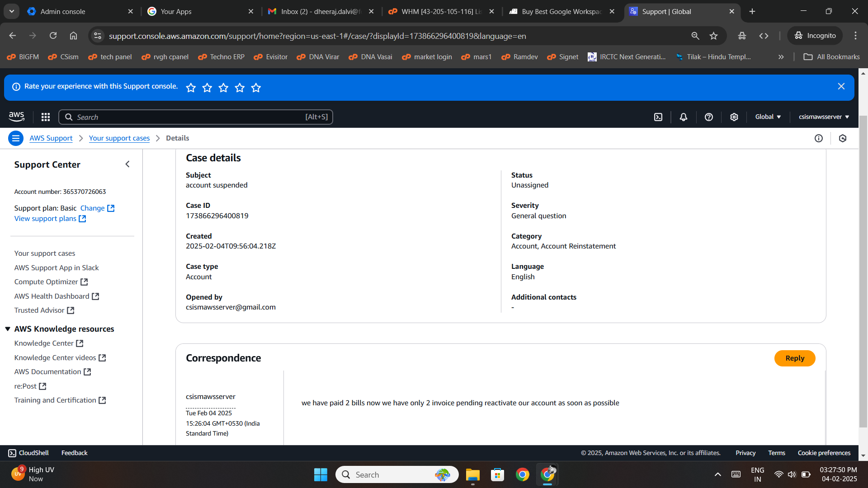The height and width of the screenshot is (488, 868).
Task: Open the help question-mark icon
Action: pos(709,117)
